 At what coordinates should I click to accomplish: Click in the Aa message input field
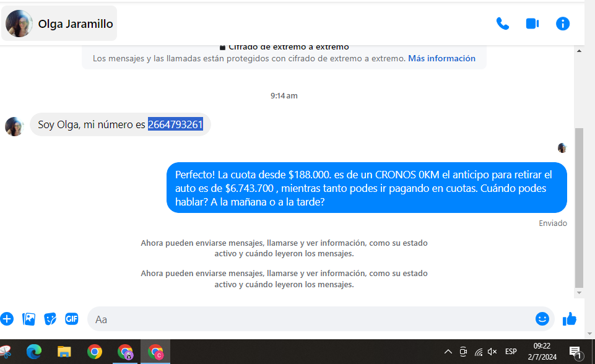310,319
